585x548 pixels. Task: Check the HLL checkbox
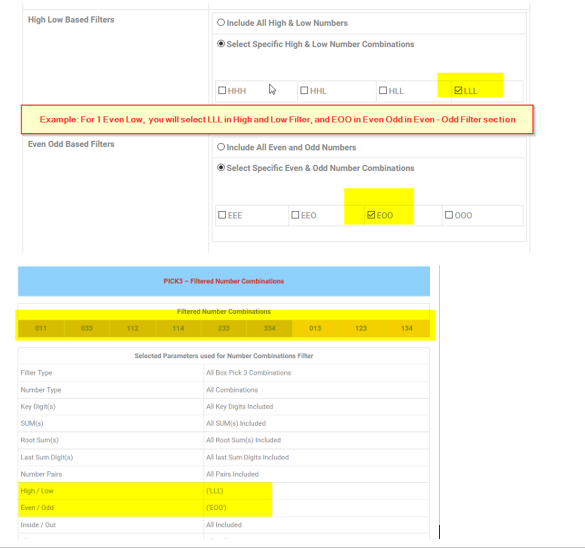[x=383, y=90]
